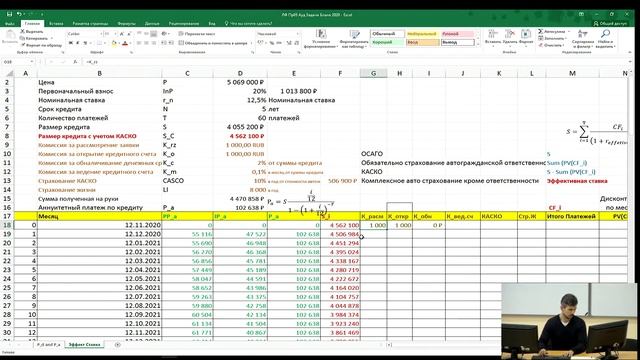Screen dimensions: 640x360
Task: Apply the 'Нейтральный' cell style
Action: point(422,34)
